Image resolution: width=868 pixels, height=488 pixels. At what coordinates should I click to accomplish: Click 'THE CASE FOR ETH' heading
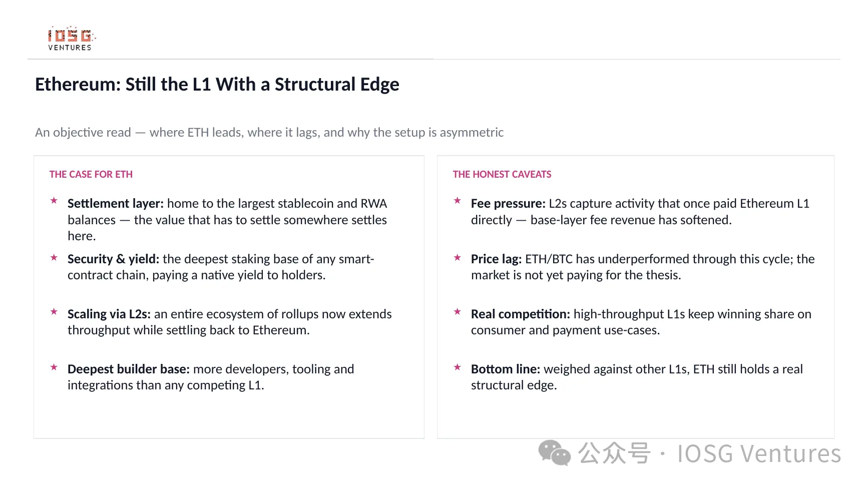pos(91,174)
